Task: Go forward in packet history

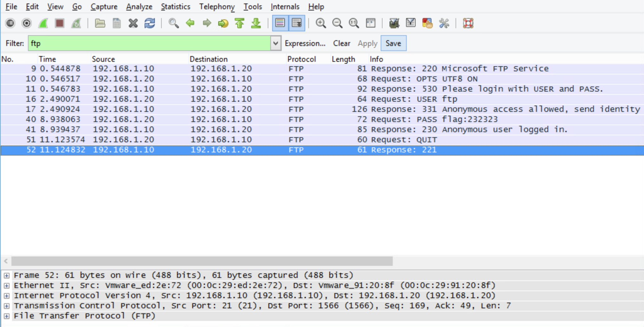Action: click(x=207, y=23)
